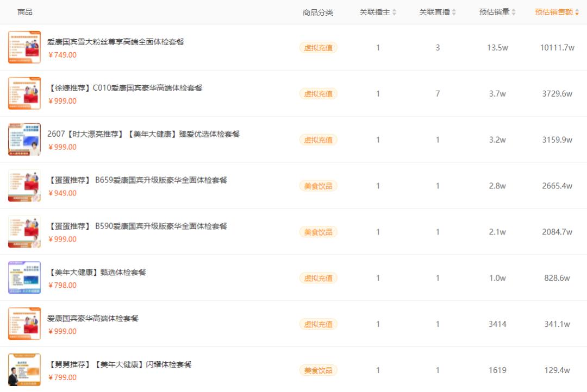Click 美食饮品 tag on B659 product row
Screen dimensions: 587x392
[319, 186]
